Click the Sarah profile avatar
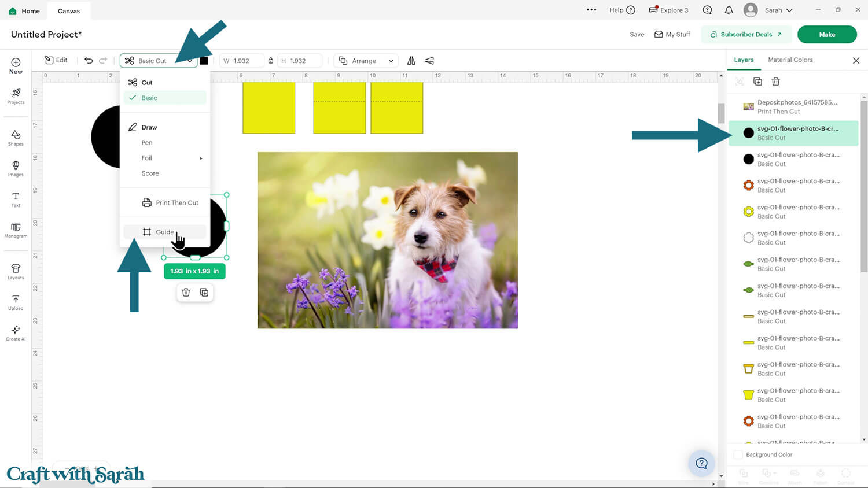The image size is (868, 488). 751,10
